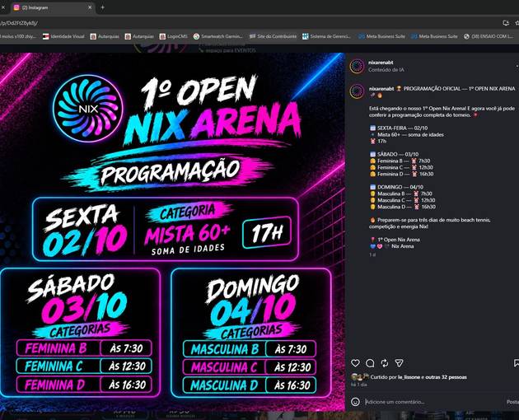Open the (38) ENSAIO COM L... bookmark
The width and height of the screenshot is (519, 420).
[489, 36]
